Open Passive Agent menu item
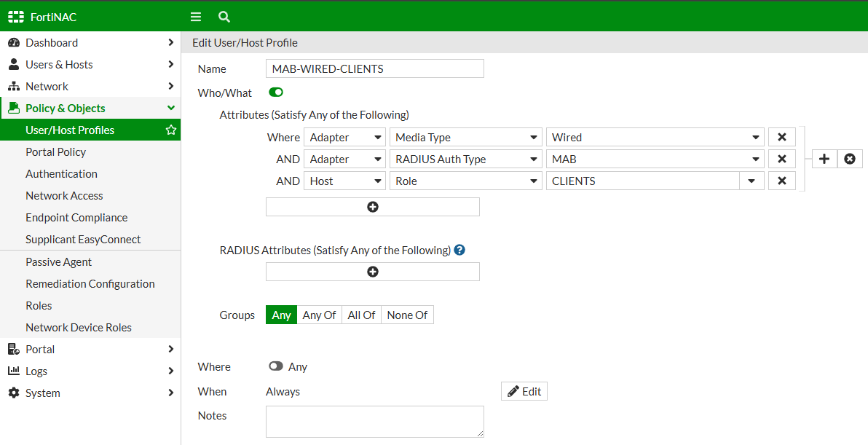 tap(90, 261)
